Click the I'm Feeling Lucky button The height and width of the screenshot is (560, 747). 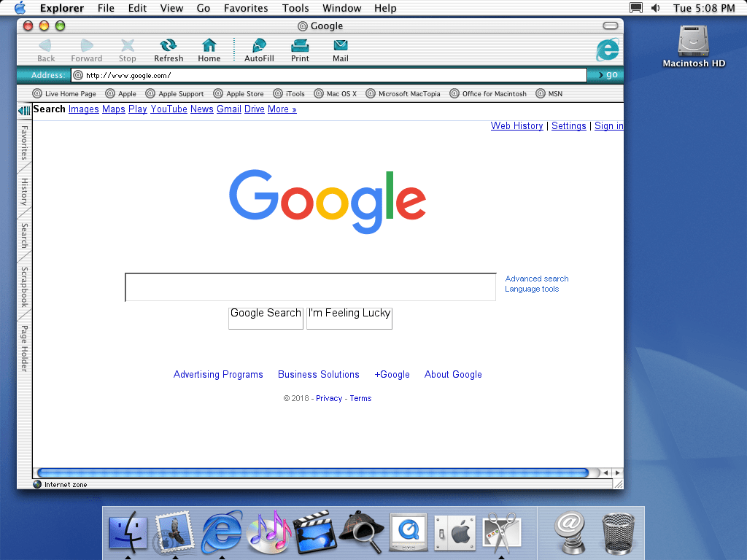click(349, 318)
